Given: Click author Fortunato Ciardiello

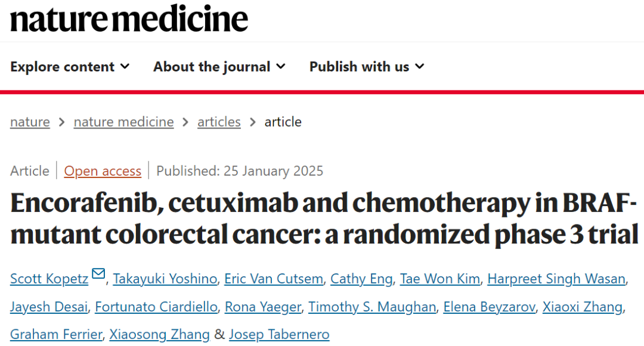Looking at the screenshot, I should pyautogui.click(x=156, y=307).
